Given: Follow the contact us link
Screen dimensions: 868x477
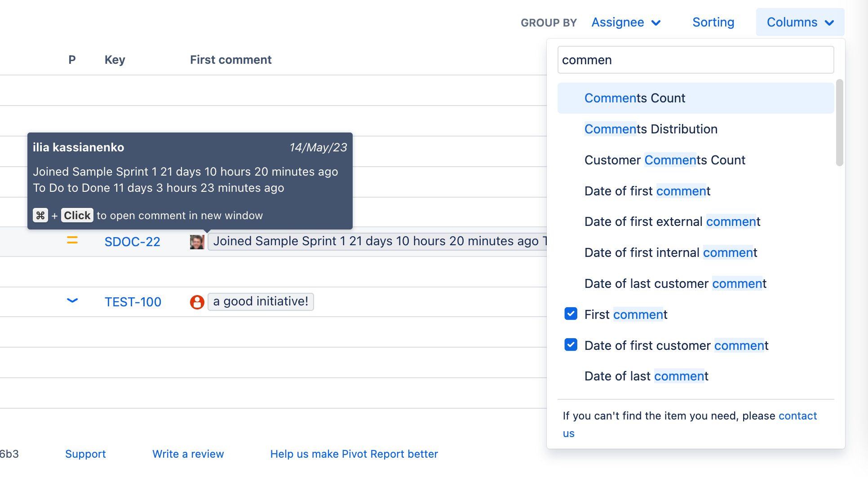Looking at the screenshot, I should [797, 416].
